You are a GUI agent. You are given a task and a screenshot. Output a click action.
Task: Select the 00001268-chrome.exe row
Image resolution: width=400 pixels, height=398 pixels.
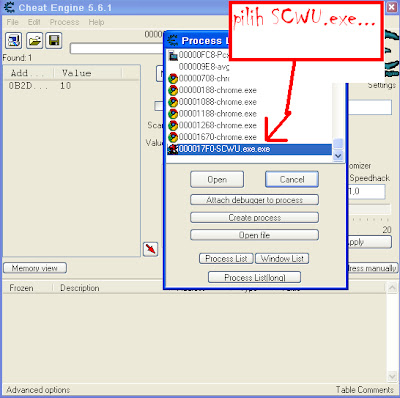pos(249,125)
